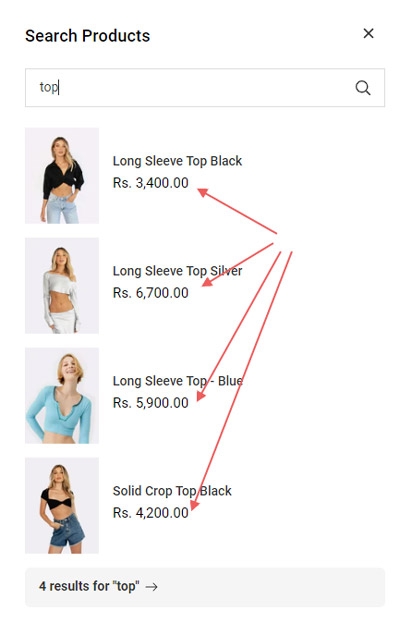Select the Long Sleeve Top - Blue title

[178, 381]
